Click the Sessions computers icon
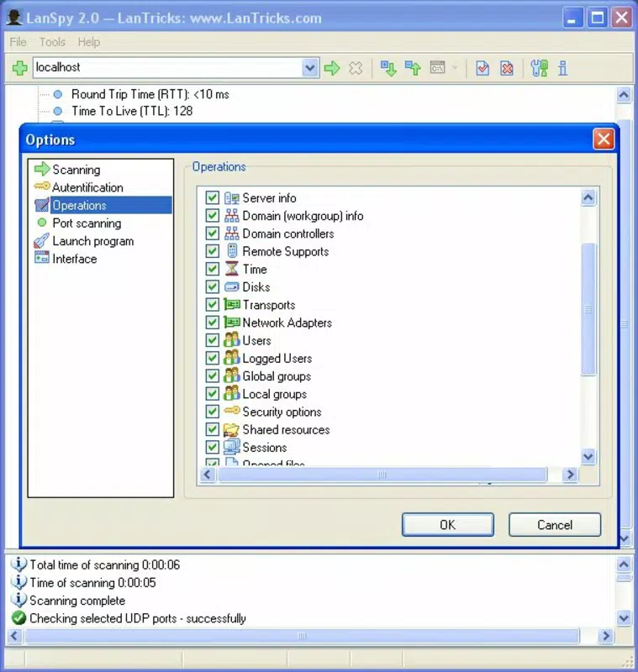The width and height of the screenshot is (638, 672). coord(231,447)
